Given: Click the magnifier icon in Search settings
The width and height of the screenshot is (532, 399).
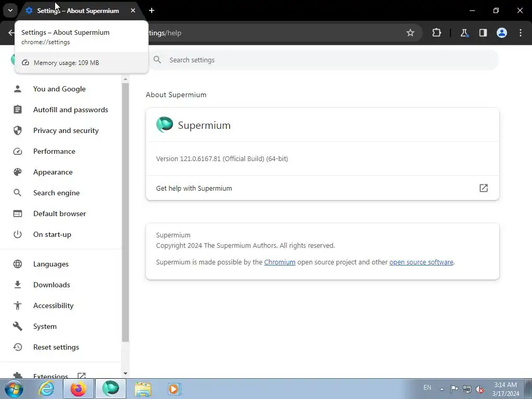Looking at the screenshot, I should coord(157,60).
